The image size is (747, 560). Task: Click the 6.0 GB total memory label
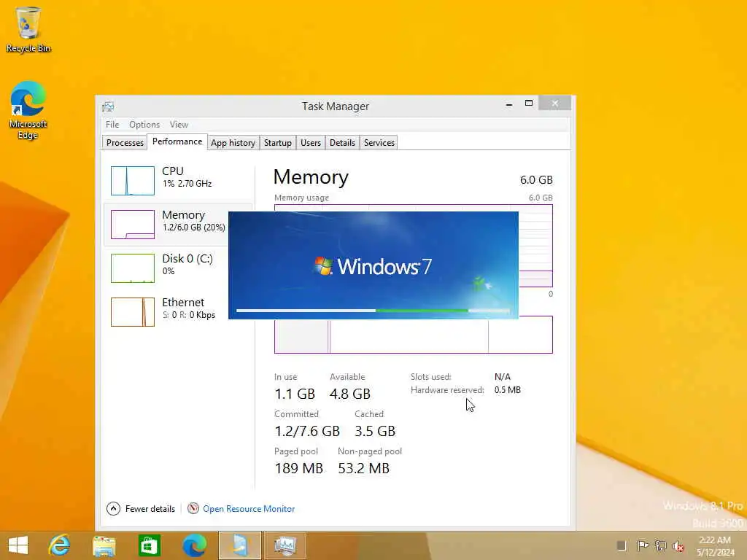(x=536, y=180)
